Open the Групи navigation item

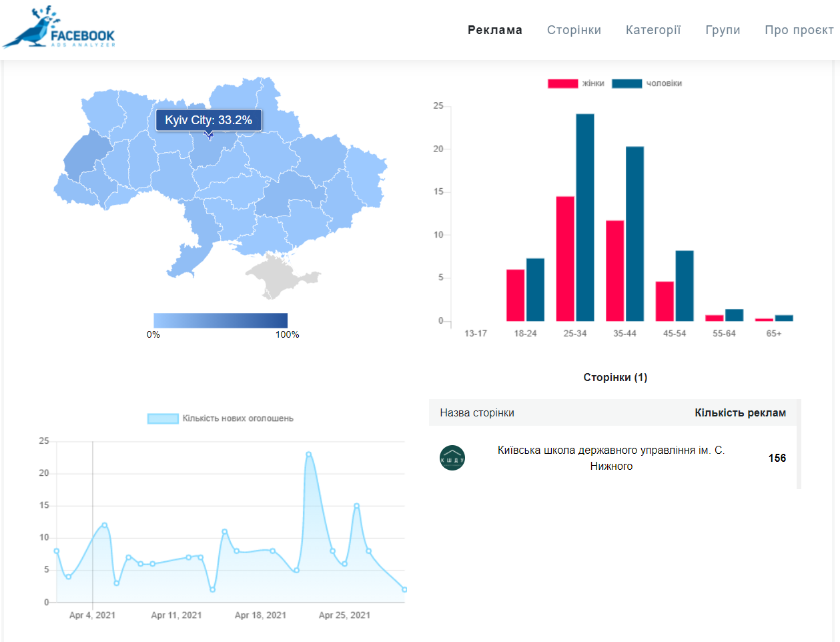click(x=723, y=30)
